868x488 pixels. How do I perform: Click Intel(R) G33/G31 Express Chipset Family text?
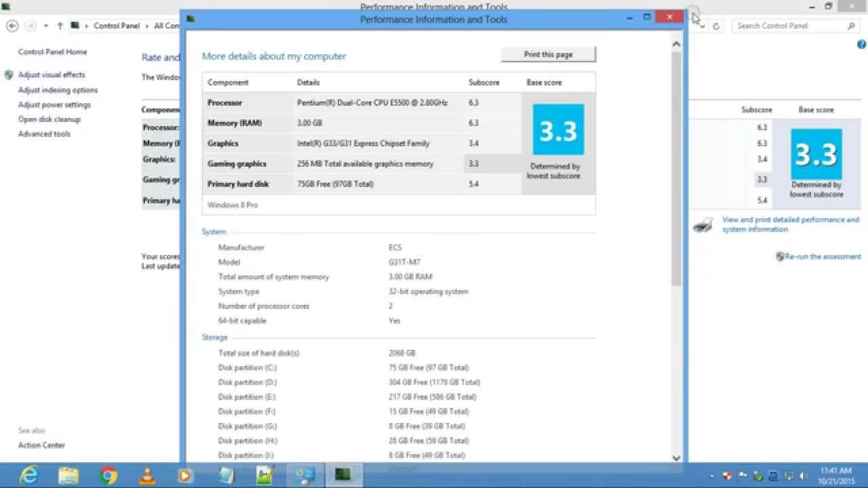tap(363, 144)
